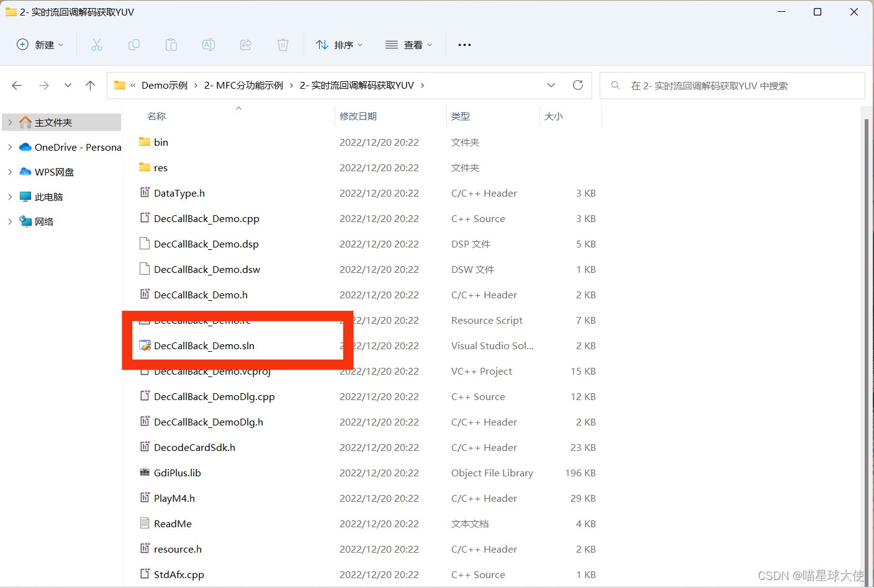The width and height of the screenshot is (874, 588).
Task: Maximize the File Explorer window
Action: pos(818,12)
